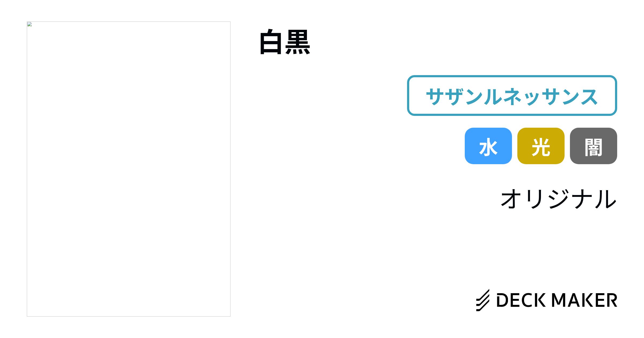644x338 pixels.
Task: Click the word MAKER in the logo
Action: (584, 300)
